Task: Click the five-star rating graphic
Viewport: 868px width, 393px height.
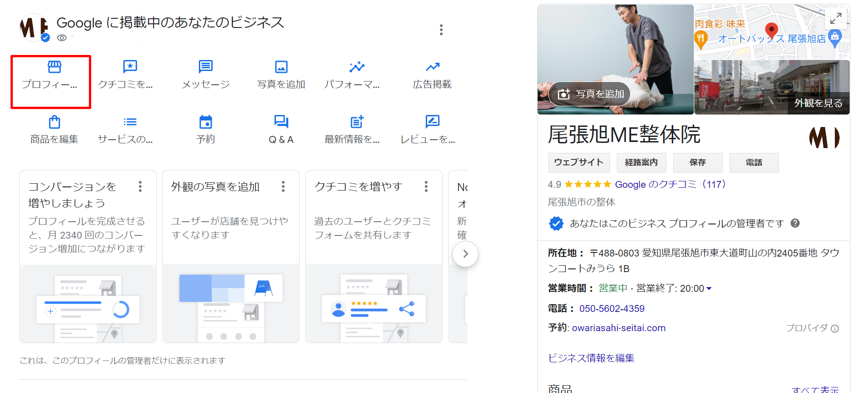Action: pyautogui.click(x=588, y=184)
